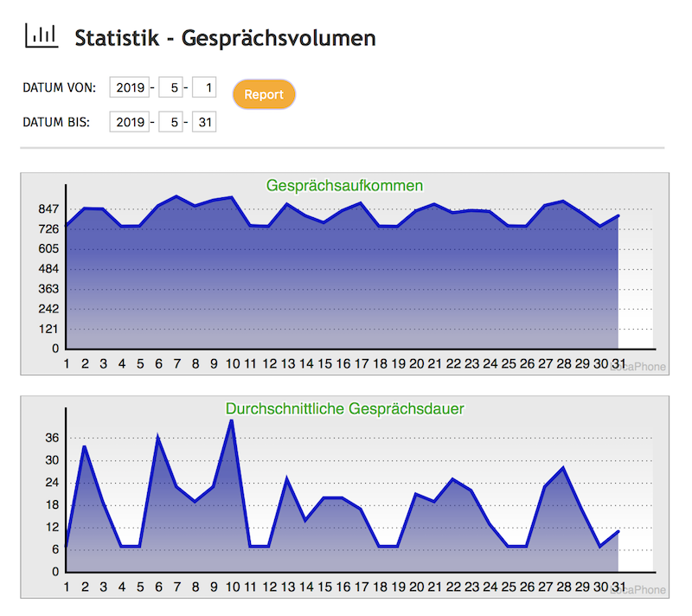The image size is (692, 616).
Task: Select the day field showing 31
Action: click(x=204, y=122)
